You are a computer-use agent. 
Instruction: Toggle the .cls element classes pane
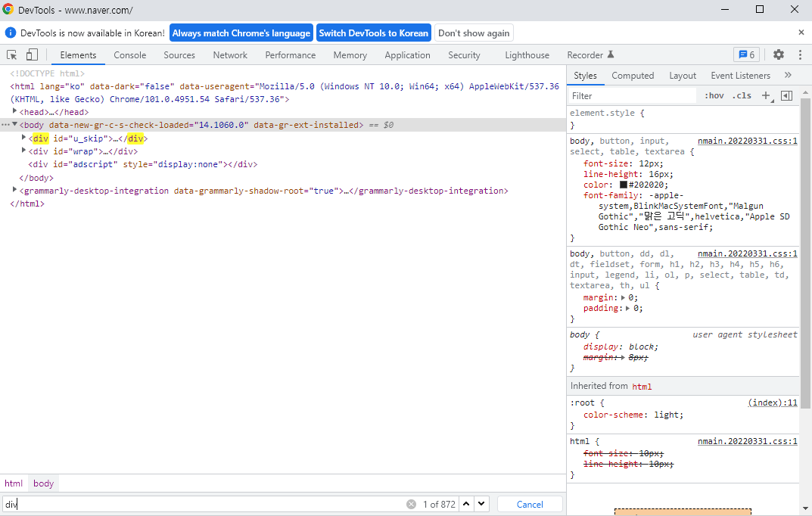[x=742, y=96]
